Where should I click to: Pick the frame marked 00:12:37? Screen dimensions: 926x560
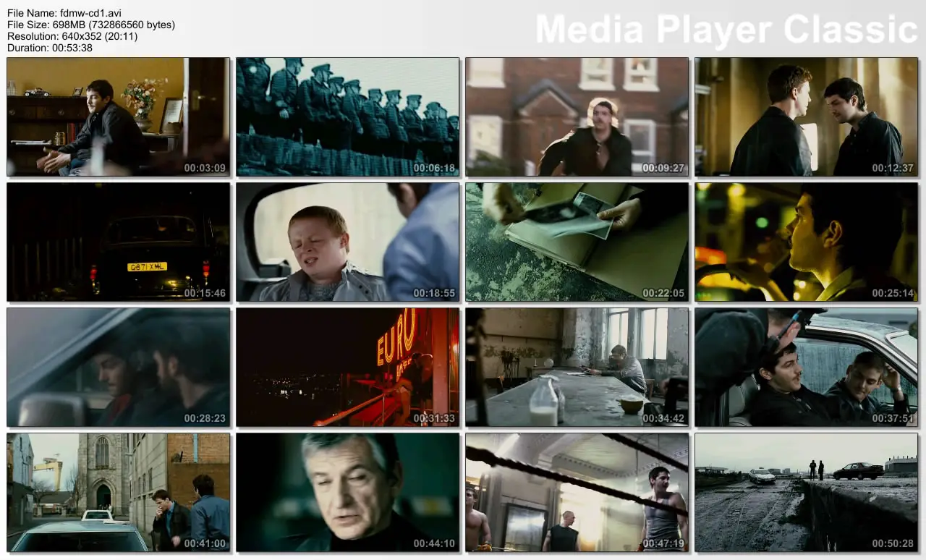(x=807, y=116)
